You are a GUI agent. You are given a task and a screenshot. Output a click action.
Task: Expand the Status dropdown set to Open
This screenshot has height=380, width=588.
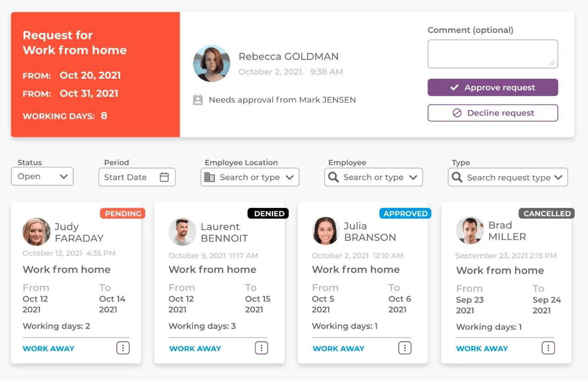coord(42,176)
